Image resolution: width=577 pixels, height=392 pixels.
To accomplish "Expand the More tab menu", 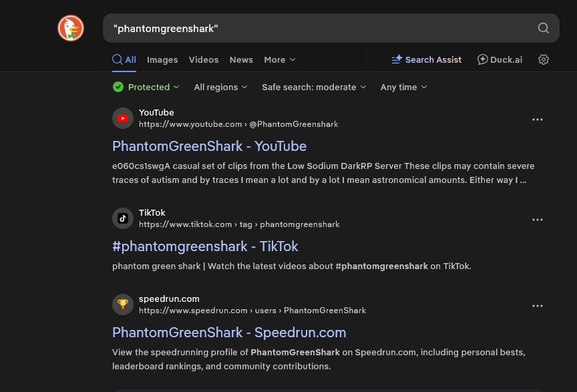I will [x=280, y=59].
